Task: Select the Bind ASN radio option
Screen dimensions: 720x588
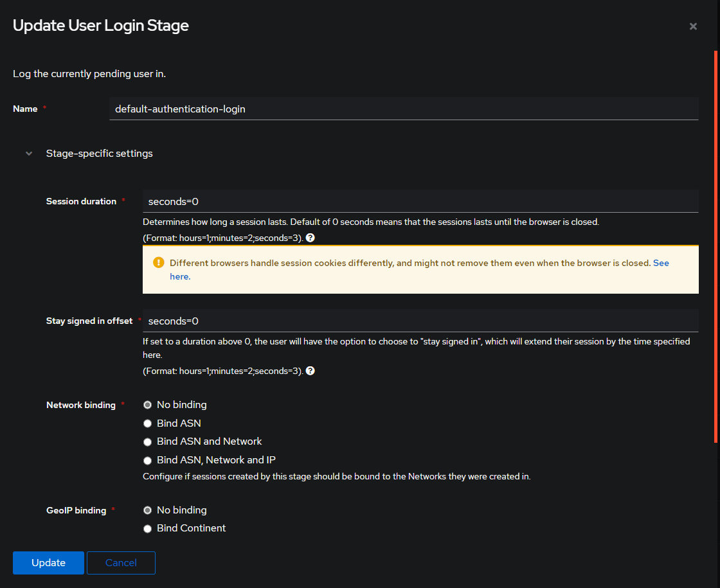Action: (148, 423)
